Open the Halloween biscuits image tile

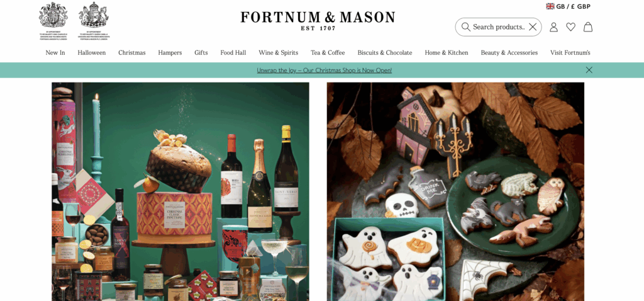455,191
